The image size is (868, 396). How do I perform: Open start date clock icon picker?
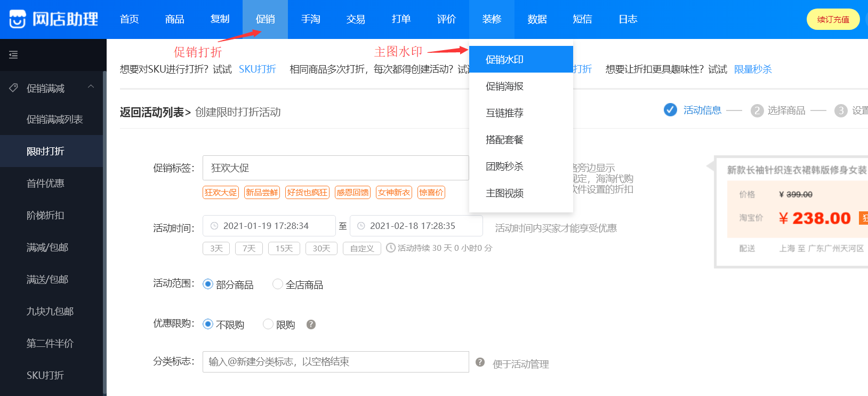pyautogui.click(x=214, y=226)
